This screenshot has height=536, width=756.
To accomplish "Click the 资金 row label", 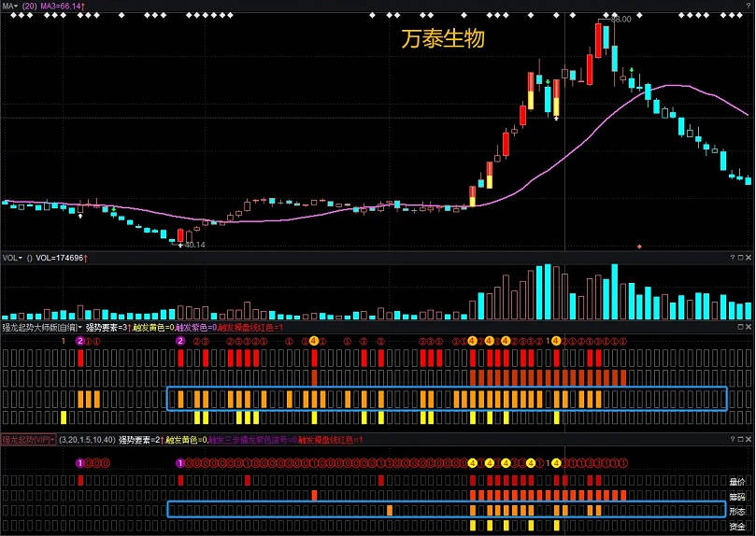I will pyautogui.click(x=736, y=527).
